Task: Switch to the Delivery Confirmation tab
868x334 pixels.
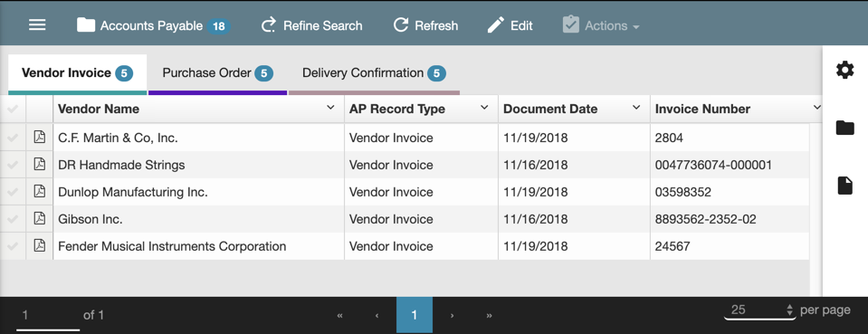Action: [374, 73]
